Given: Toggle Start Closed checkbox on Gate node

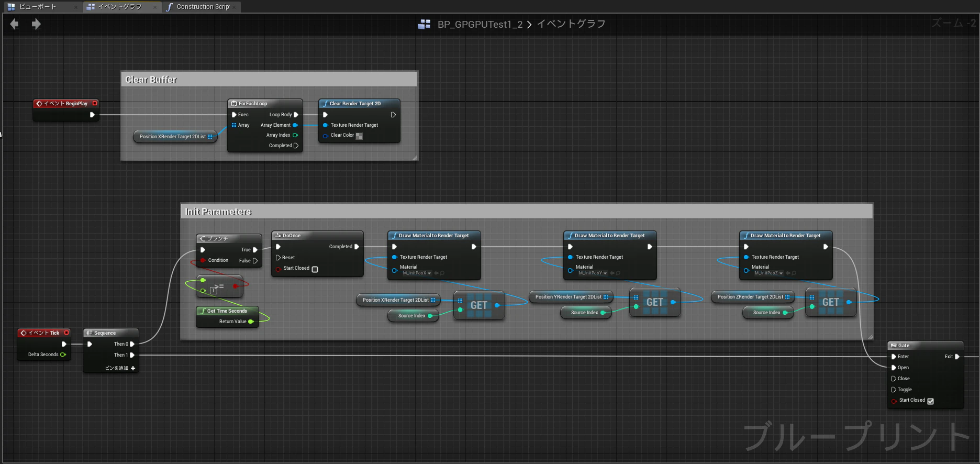Looking at the screenshot, I should tap(930, 401).
